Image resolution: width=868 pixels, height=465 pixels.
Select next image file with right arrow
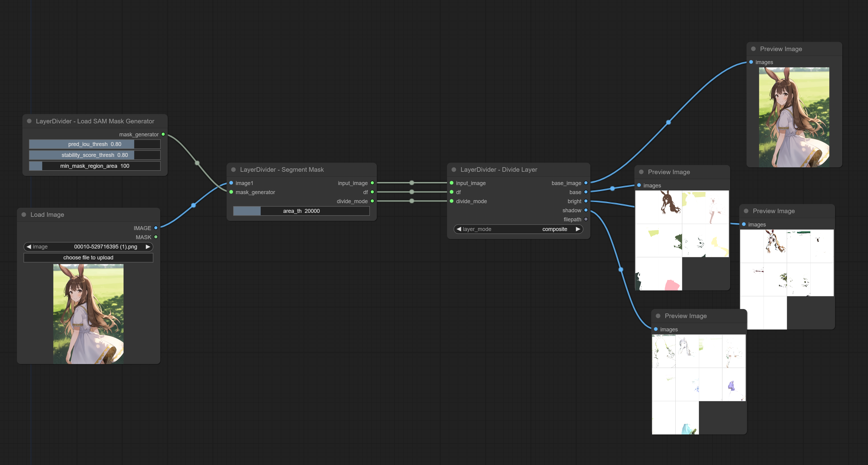pyautogui.click(x=148, y=246)
